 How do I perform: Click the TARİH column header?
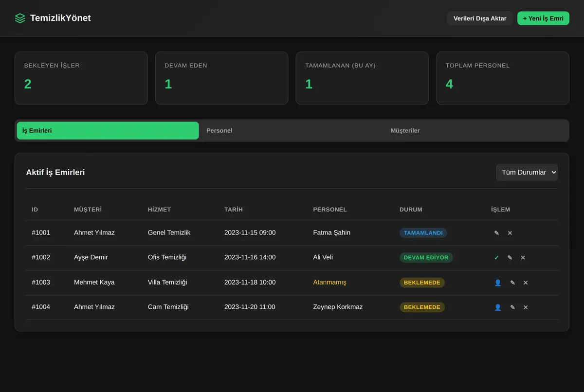(234, 210)
